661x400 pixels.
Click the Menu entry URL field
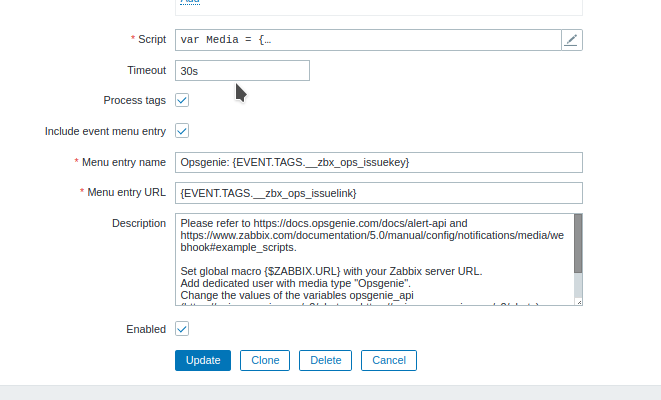coord(379,193)
